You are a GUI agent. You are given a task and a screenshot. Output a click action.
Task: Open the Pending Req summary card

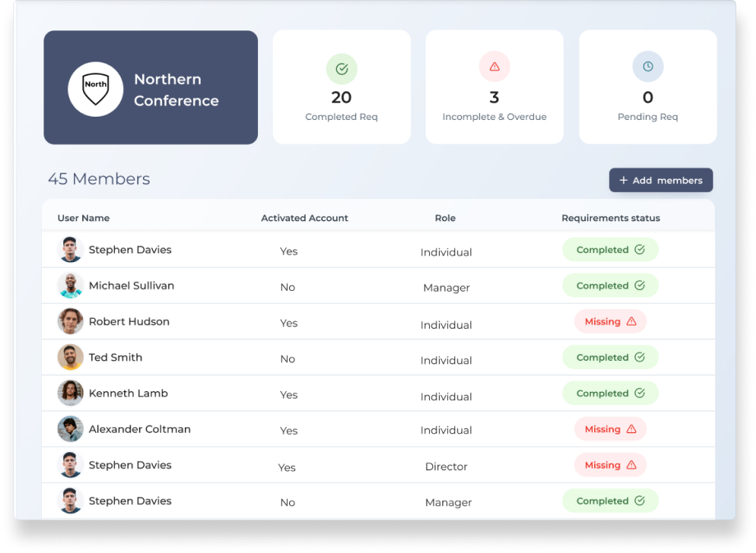[648, 87]
